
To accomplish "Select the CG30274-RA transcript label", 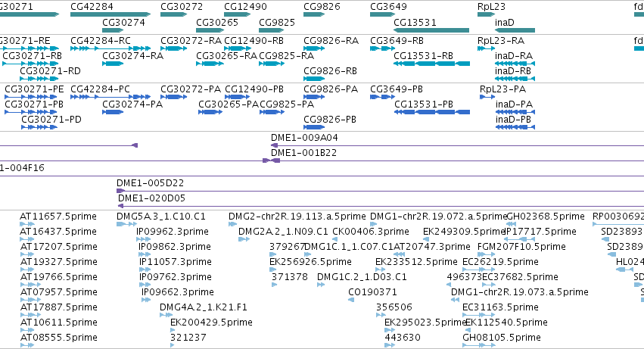I will (x=132, y=56).
